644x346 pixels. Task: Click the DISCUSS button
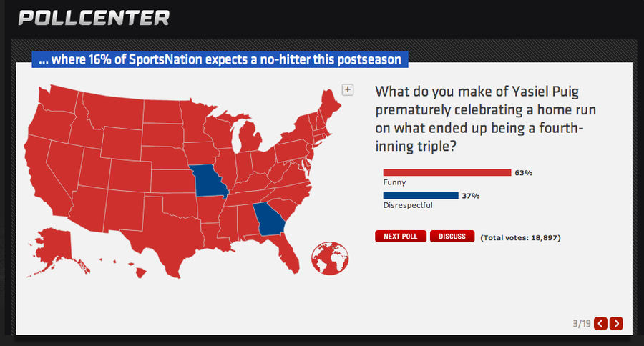click(x=452, y=237)
